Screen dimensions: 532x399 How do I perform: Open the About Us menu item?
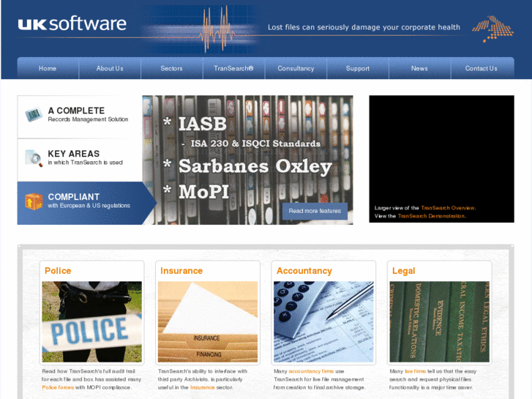click(x=110, y=68)
